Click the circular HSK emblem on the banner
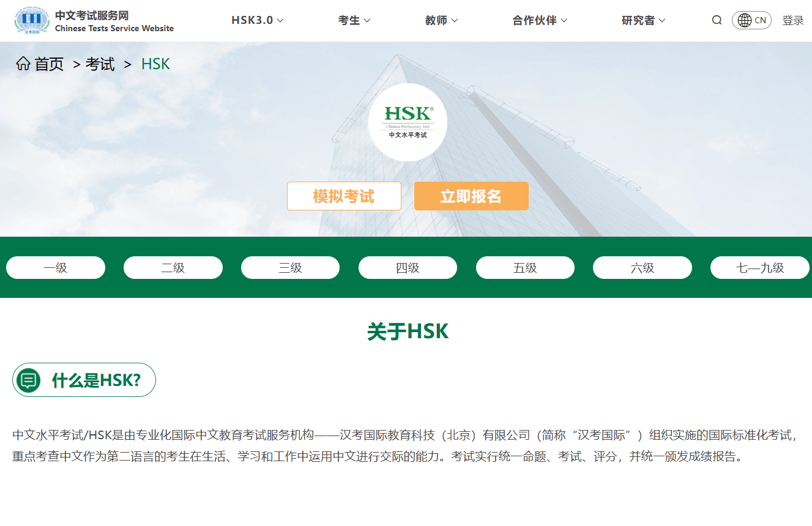 [408, 122]
